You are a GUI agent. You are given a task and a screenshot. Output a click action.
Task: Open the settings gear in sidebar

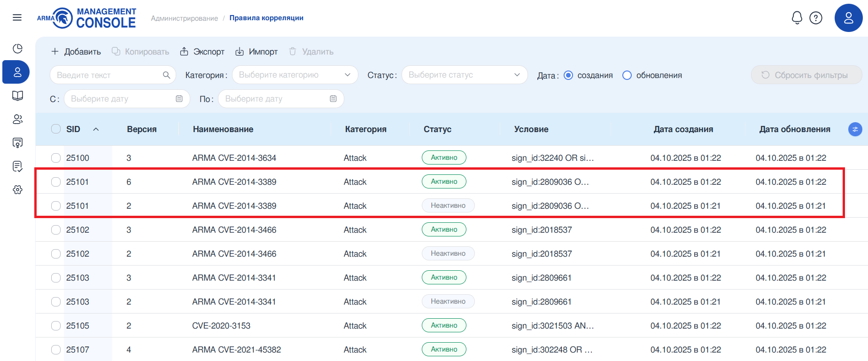tap(17, 190)
